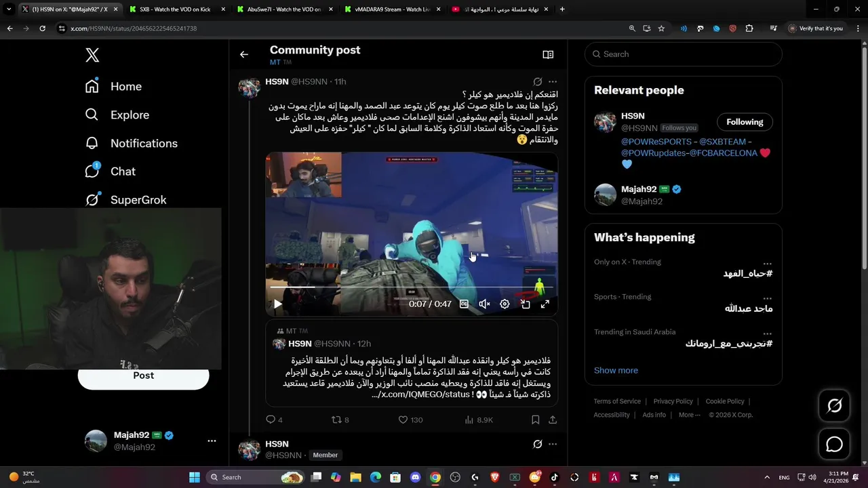Click Grok icon on HS9N's first post
This screenshot has height=488, width=868.
pos(537,81)
